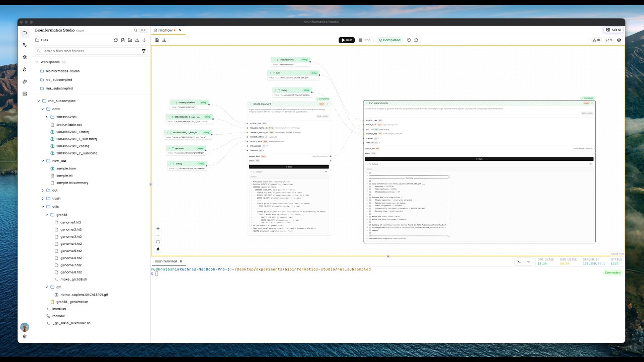
Task: Run the entire flow
Action: (347, 40)
